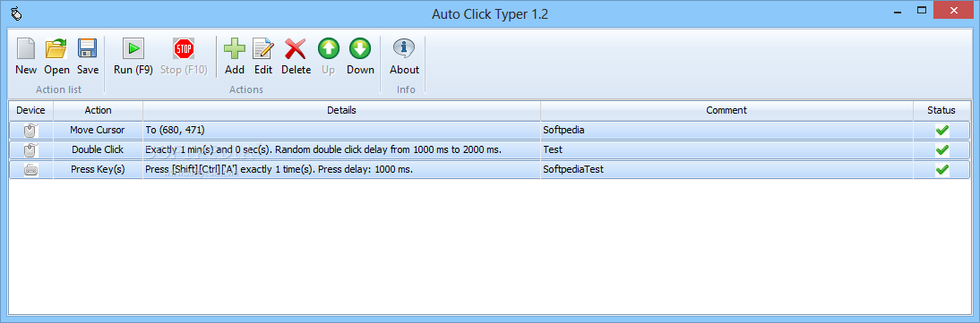980x323 pixels.
Task: Select the Move Cursor action cell
Action: [98, 131]
